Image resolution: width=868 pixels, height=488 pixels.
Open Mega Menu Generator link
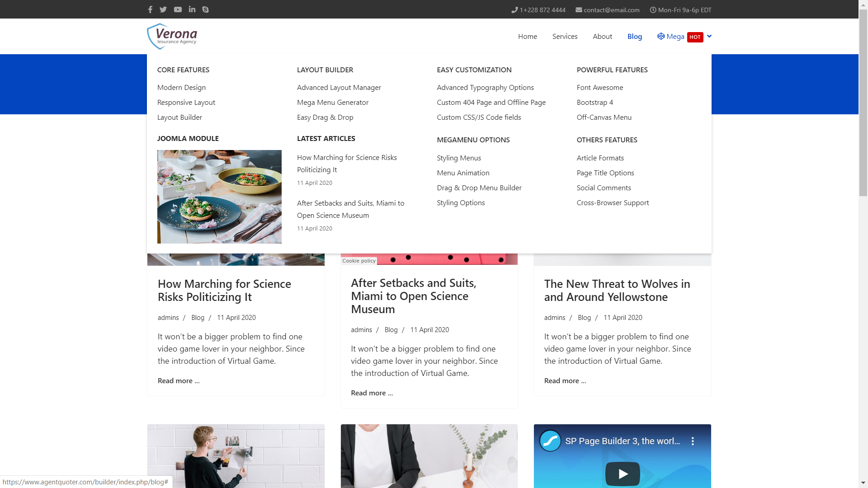coord(333,103)
